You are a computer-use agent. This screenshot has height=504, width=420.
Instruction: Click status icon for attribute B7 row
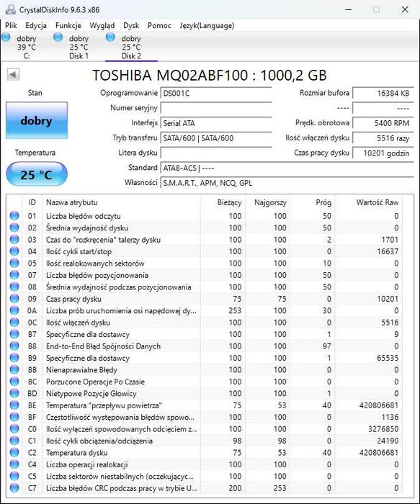pos(14,334)
